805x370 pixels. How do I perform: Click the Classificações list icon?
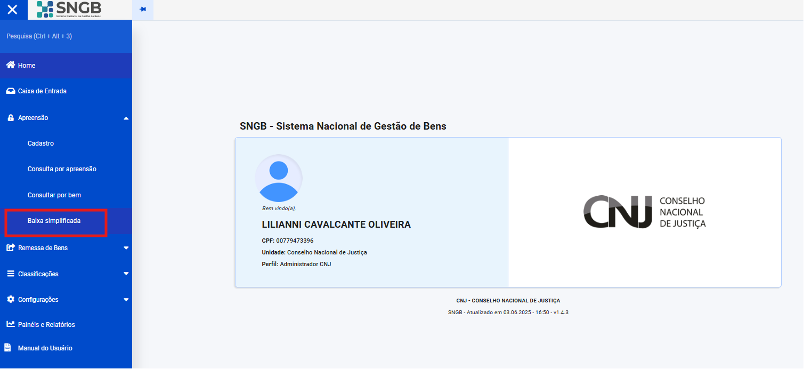tap(10, 274)
